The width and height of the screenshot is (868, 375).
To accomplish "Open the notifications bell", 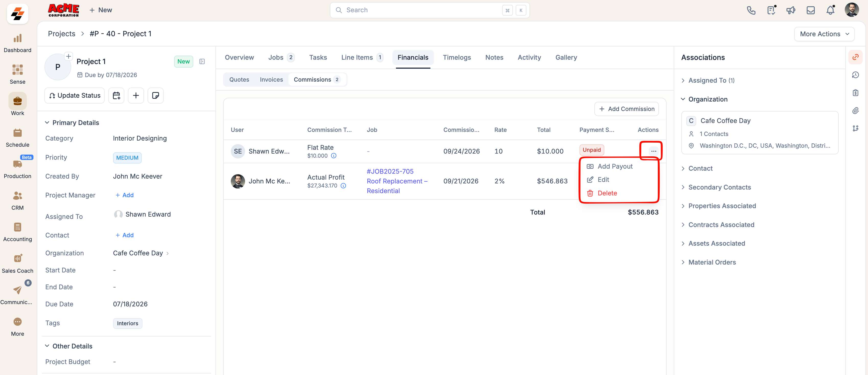I will pyautogui.click(x=830, y=10).
